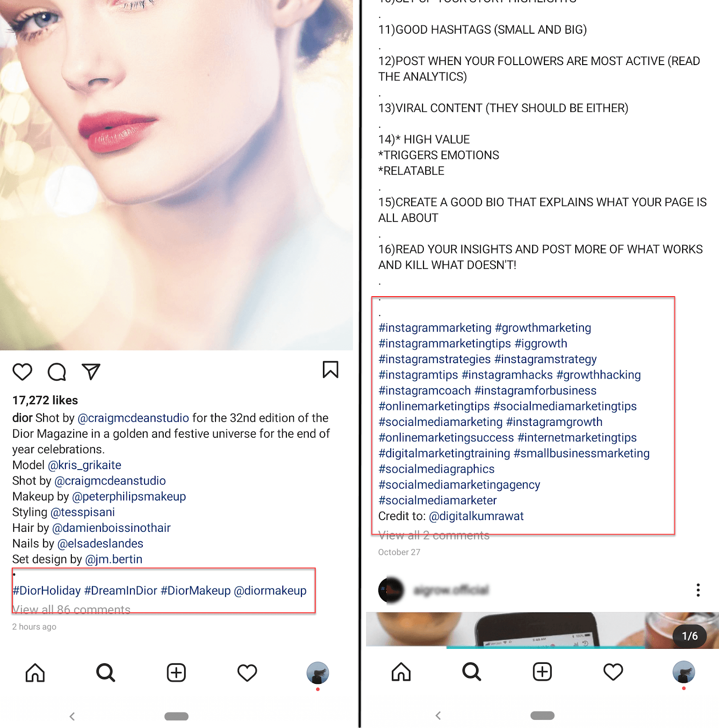Expand View all 86 comments
This screenshot has height=728, width=719.
click(71, 610)
